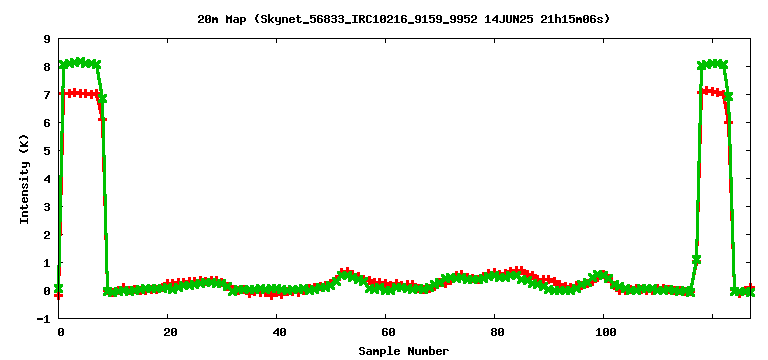Image resolution: width=768 pixels, height=360 pixels.
Task: Click the y-axis tick label 5
Action: click(48, 151)
